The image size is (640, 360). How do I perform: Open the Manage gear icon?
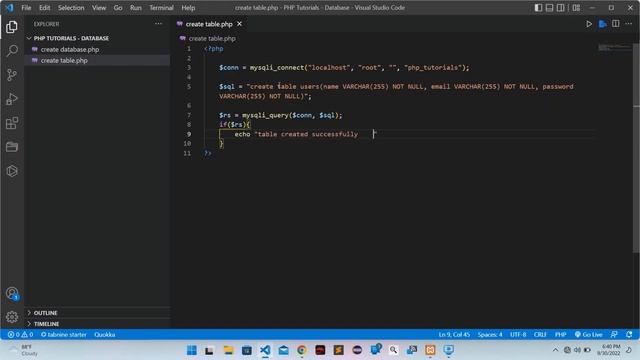tap(12, 317)
